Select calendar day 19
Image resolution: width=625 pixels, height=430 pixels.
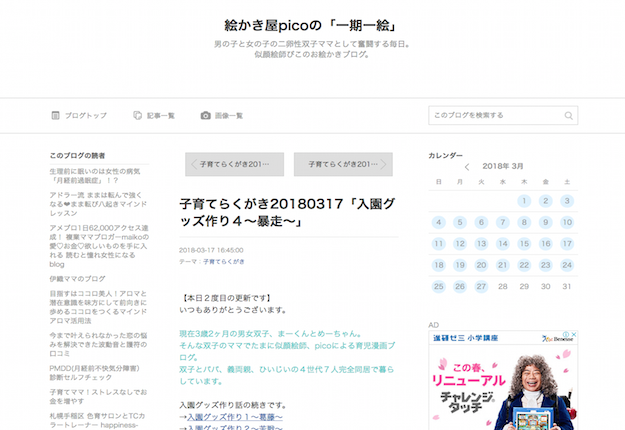[460, 265]
